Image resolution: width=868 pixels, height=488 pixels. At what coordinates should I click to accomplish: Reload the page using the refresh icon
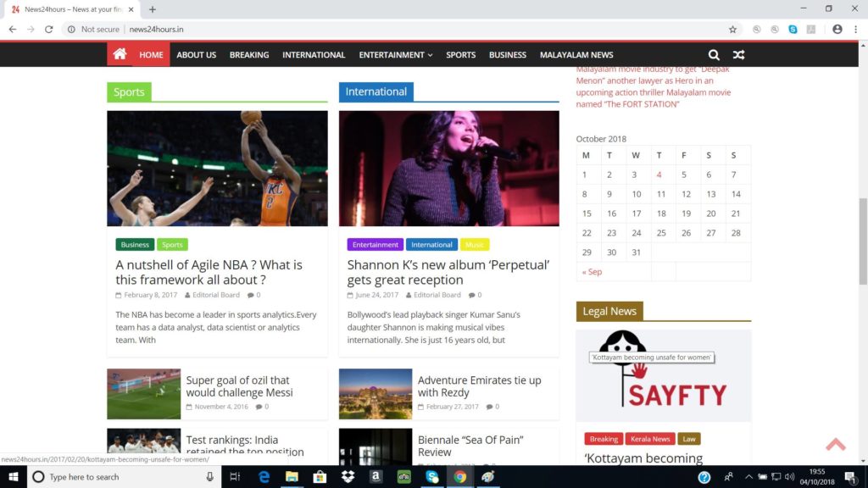(x=49, y=29)
